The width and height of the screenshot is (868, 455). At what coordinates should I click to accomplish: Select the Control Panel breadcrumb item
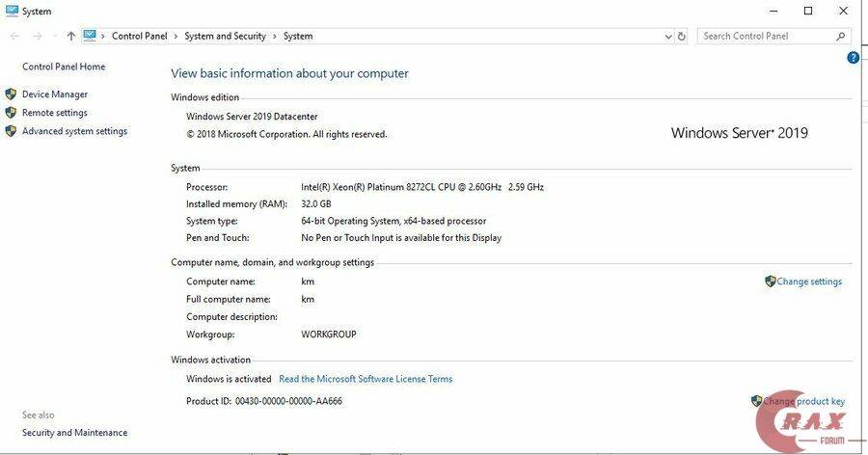139,37
